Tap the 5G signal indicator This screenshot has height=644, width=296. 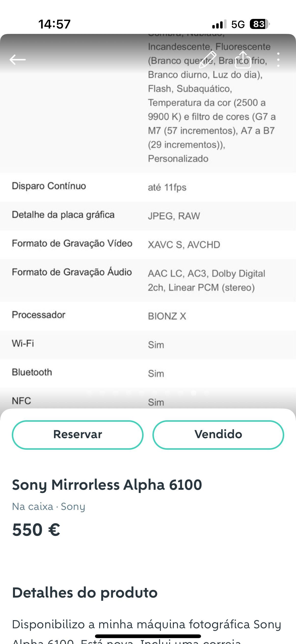(x=238, y=24)
